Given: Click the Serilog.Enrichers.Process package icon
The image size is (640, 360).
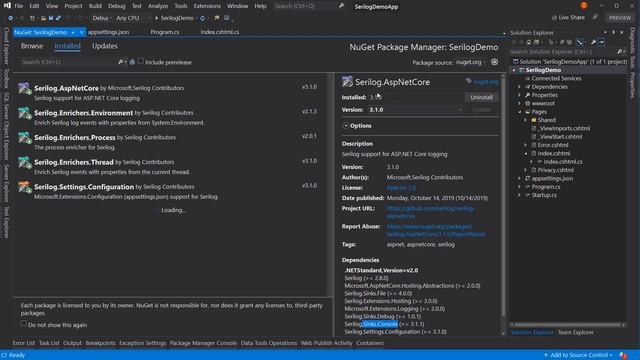Looking at the screenshot, I should click(x=24, y=138).
